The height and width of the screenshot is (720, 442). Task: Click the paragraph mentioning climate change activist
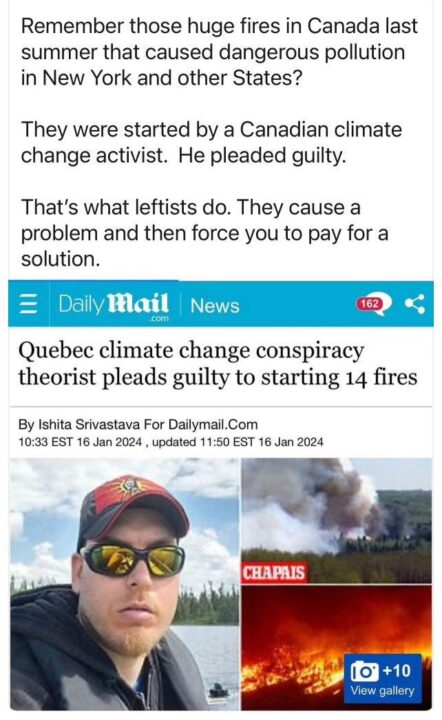click(211, 142)
